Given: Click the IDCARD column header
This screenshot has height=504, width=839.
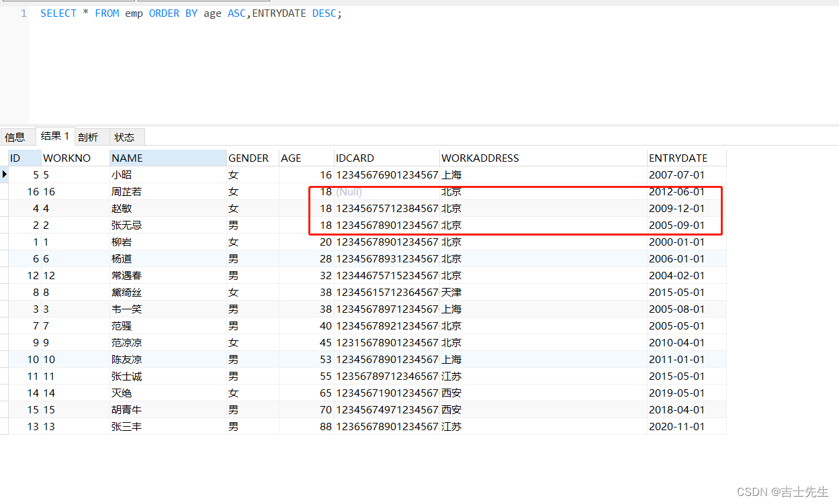Looking at the screenshot, I should click(386, 158).
